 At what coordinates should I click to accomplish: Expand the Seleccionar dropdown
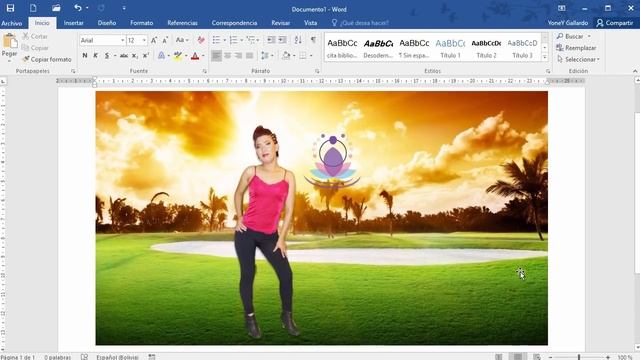click(598, 60)
